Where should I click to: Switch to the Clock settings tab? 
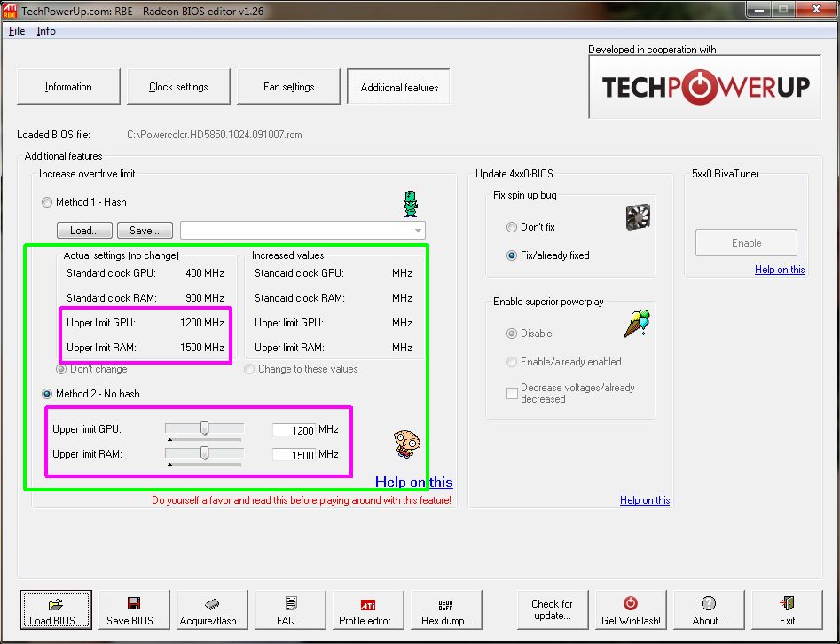tap(178, 87)
